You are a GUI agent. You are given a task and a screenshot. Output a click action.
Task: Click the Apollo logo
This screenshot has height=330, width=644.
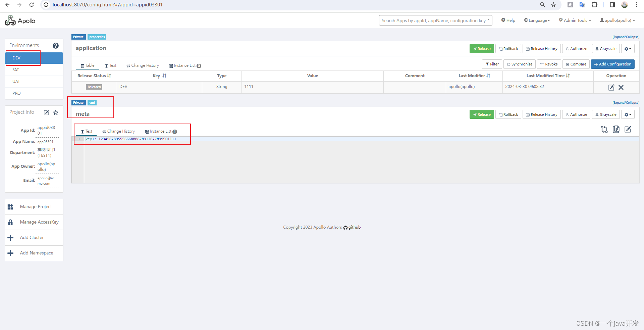click(20, 20)
